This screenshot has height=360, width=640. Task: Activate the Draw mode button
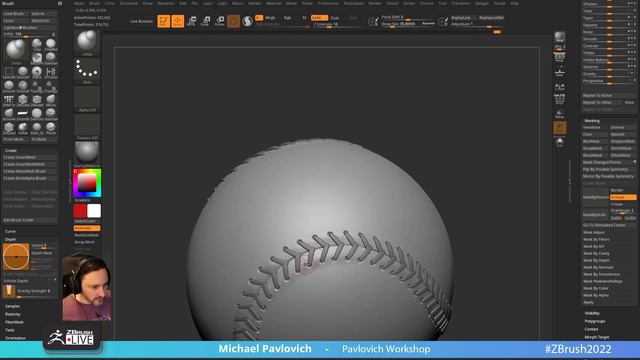coord(178,21)
